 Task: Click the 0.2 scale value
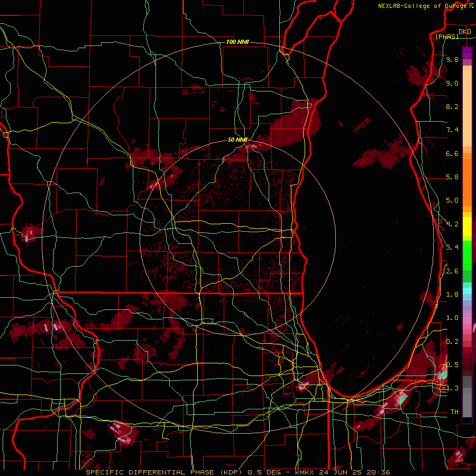(x=452, y=342)
